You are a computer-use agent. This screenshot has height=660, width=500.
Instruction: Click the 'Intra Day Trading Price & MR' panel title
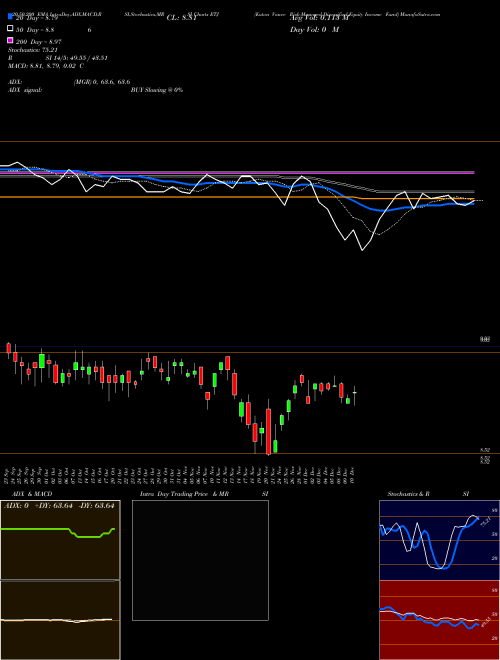(184, 494)
